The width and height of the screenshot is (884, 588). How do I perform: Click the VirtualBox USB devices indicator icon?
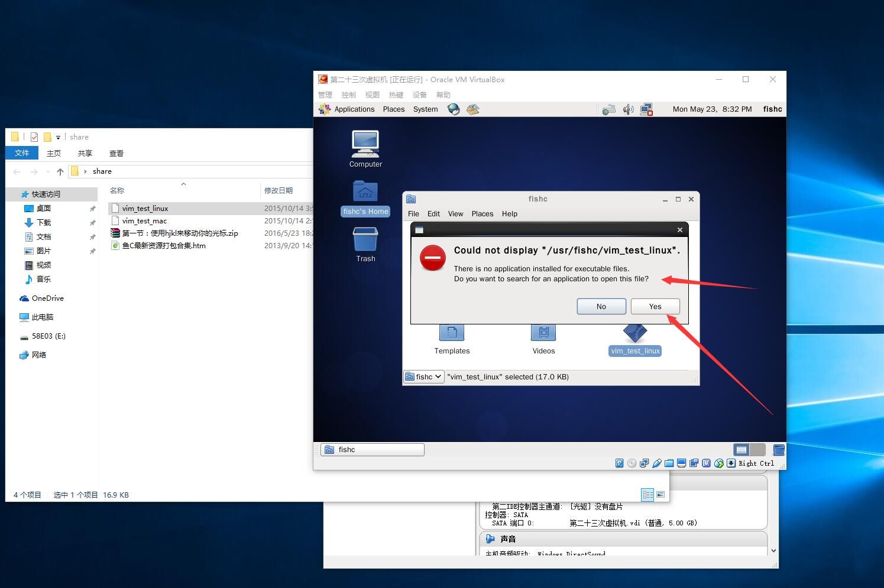click(656, 463)
